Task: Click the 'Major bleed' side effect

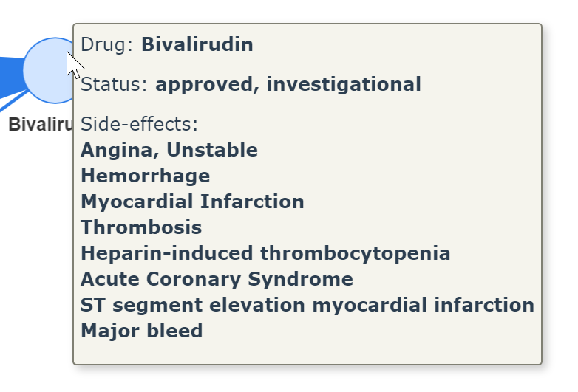Action: [142, 331]
